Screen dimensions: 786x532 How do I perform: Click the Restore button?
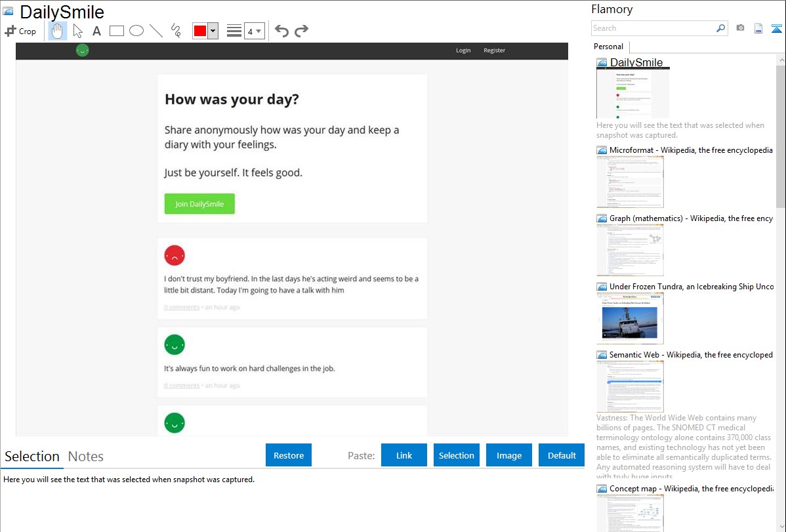point(289,455)
